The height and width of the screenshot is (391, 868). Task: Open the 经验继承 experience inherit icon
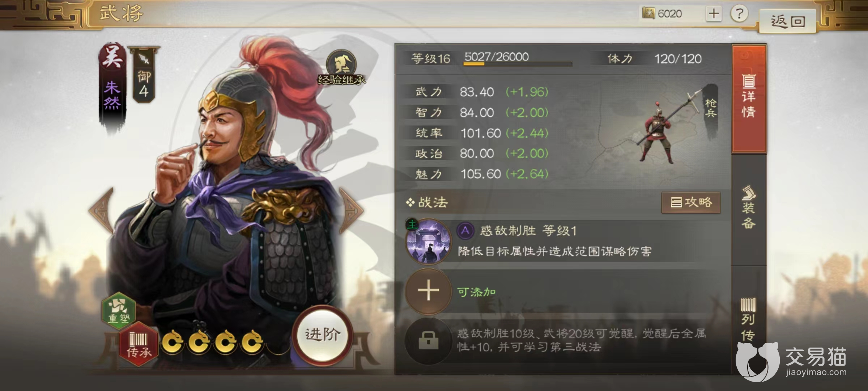click(341, 68)
